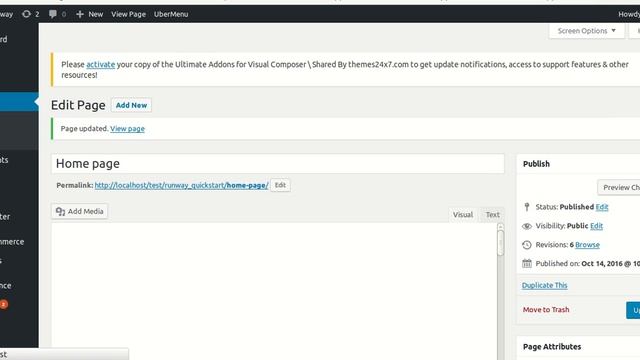The height and width of the screenshot is (360, 640).
Task: Open View Page in admin bar
Action: [x=128, y=14]
